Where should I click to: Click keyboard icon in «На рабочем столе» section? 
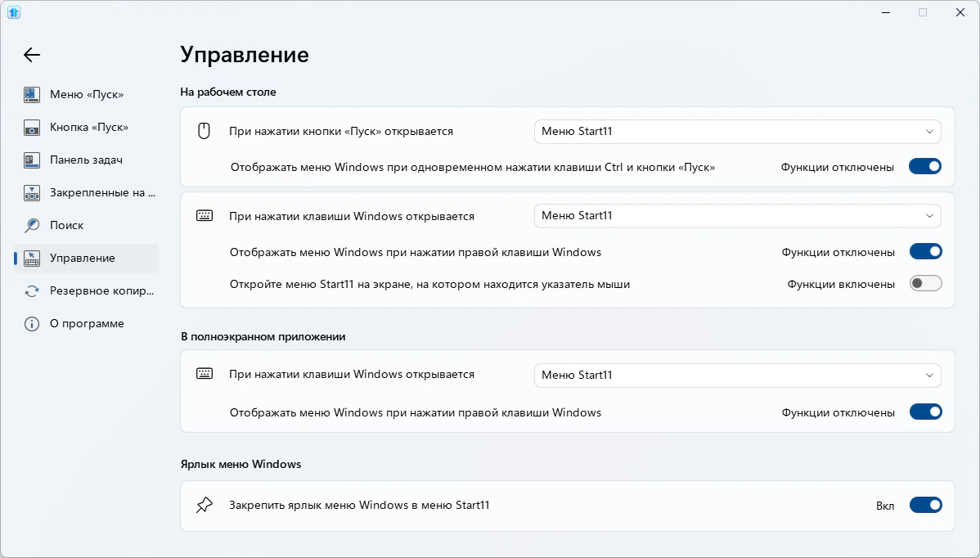pos(205,216)
